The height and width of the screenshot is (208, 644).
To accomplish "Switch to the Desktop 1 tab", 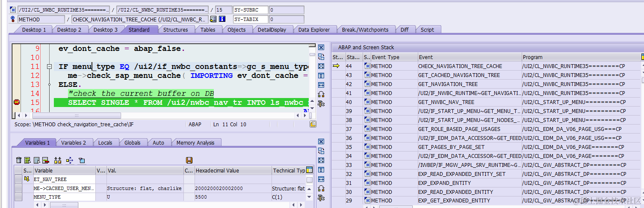I will [34, 30].
